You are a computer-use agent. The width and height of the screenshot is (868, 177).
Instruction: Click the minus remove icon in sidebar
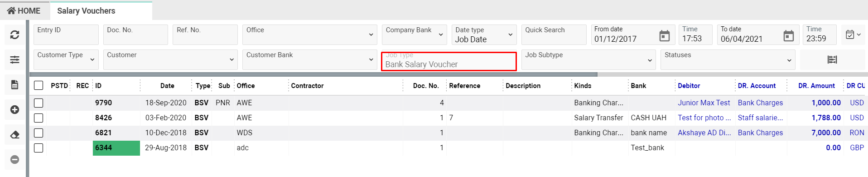click(x=14, y=160)
